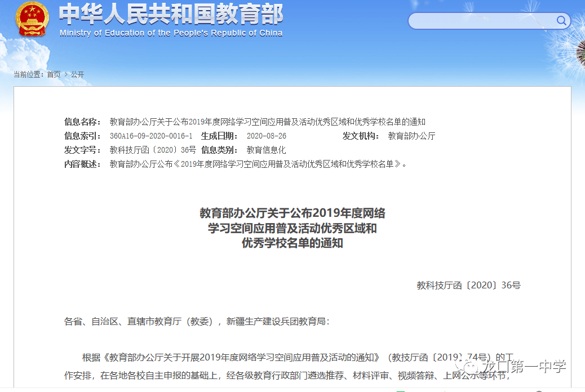This screenshot has width=585, height=392.
Task: Open the 首页 breadcrumb link
Action: coord(54,74)
